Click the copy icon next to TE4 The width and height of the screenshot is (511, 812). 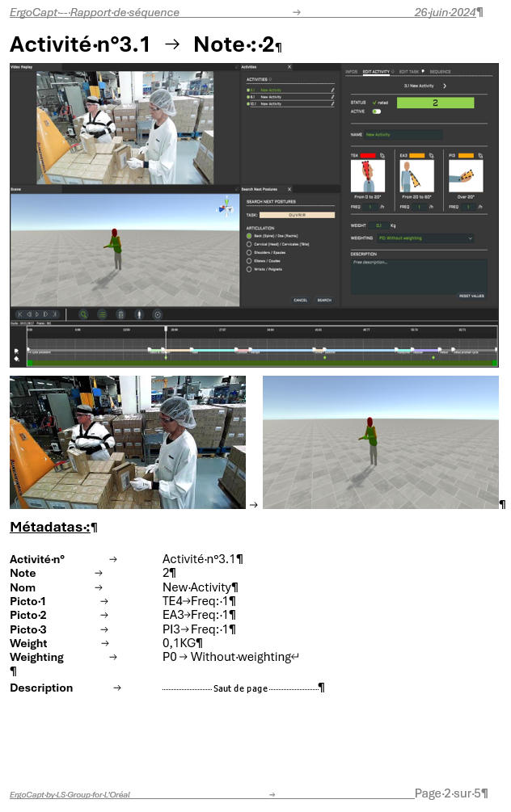pyautogui.click(x=382, y=155)
